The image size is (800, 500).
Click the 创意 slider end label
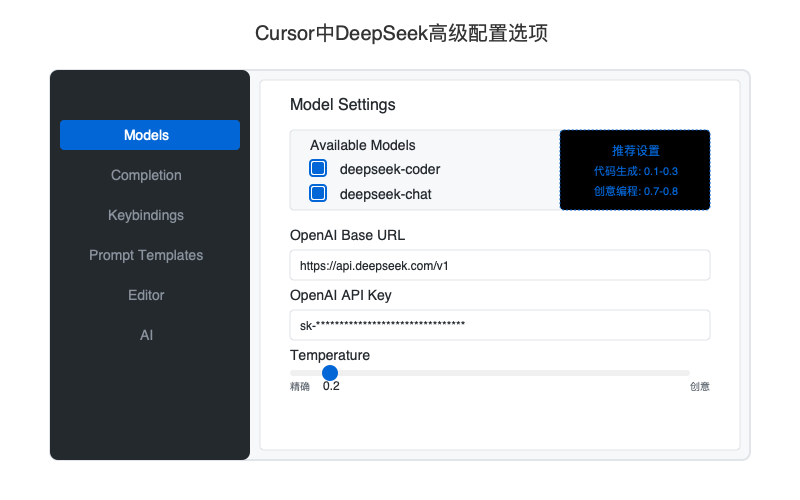click(699, 387)
